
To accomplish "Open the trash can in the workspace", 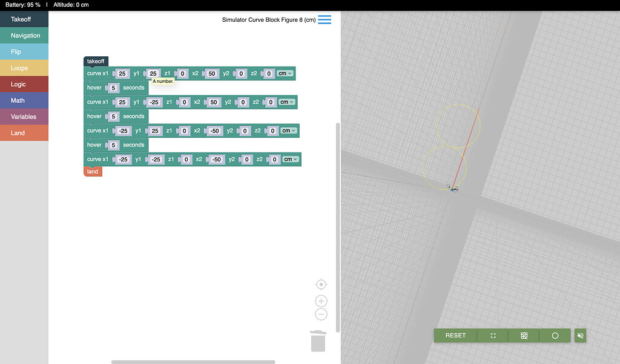I will pos(319,341).
